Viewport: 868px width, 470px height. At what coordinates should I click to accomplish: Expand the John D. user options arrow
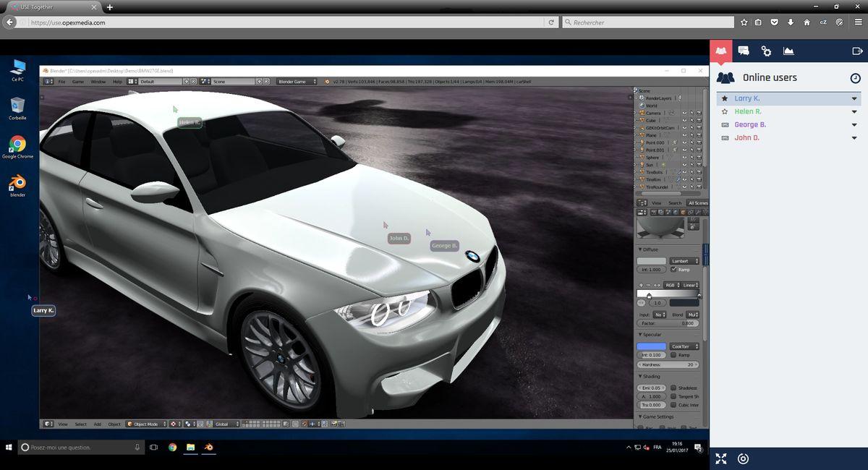pyautogui.click(x=854, y=138)
